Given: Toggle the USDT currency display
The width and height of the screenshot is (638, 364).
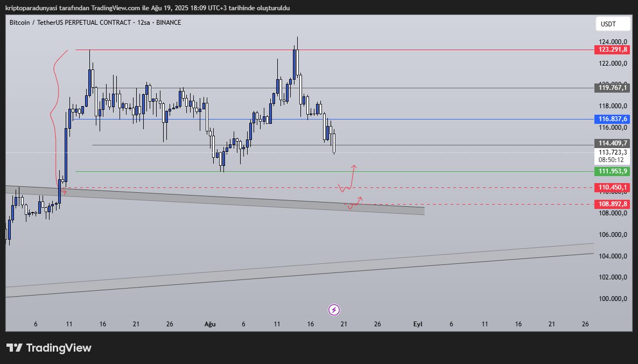Looking at the screenshot, I should [x=612, y=24].
